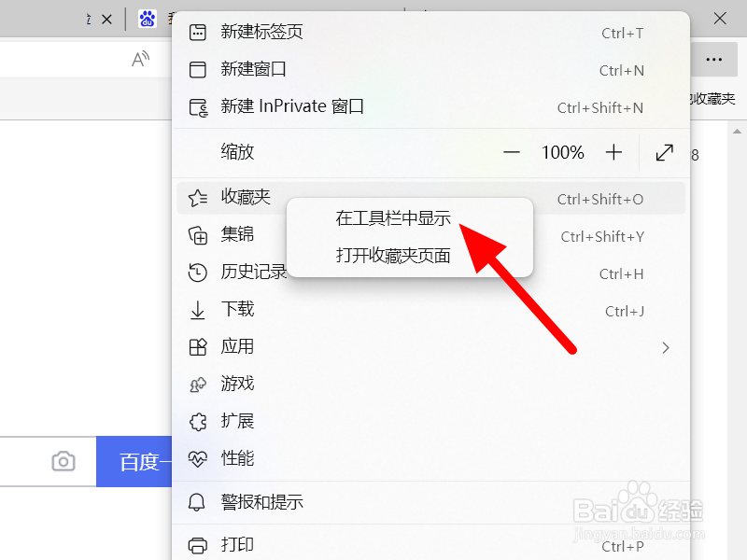Enter full screen via the diagonal arrow icon

pos(664,152)
